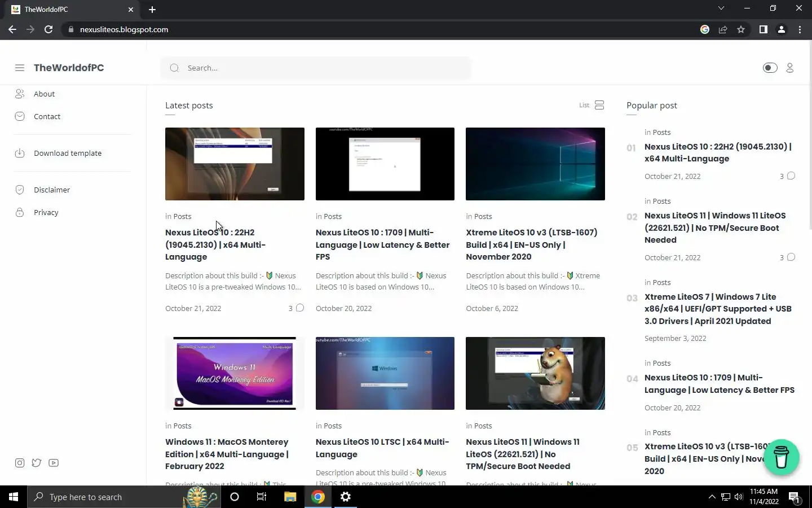Viewport: 812px width, 508px height.
Task: Toggle the dark mode switch
Action: [770, 68]
